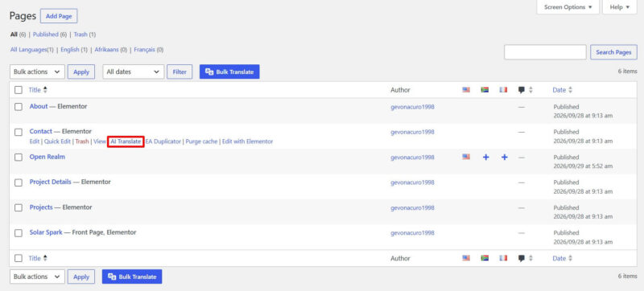Click the top Bulk Translate button

229,72
